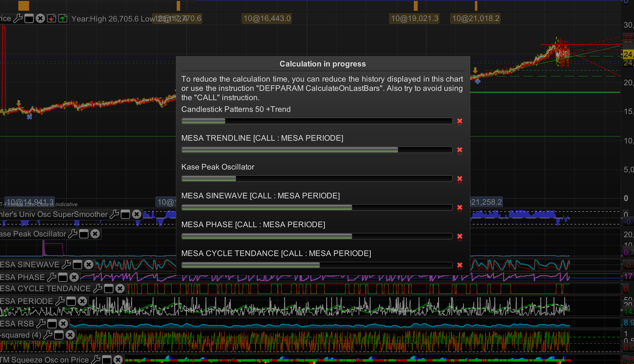Cancel the MESA TRENDLINE calculation
Screen dimensions: 634x364
[x=460, y=150]
